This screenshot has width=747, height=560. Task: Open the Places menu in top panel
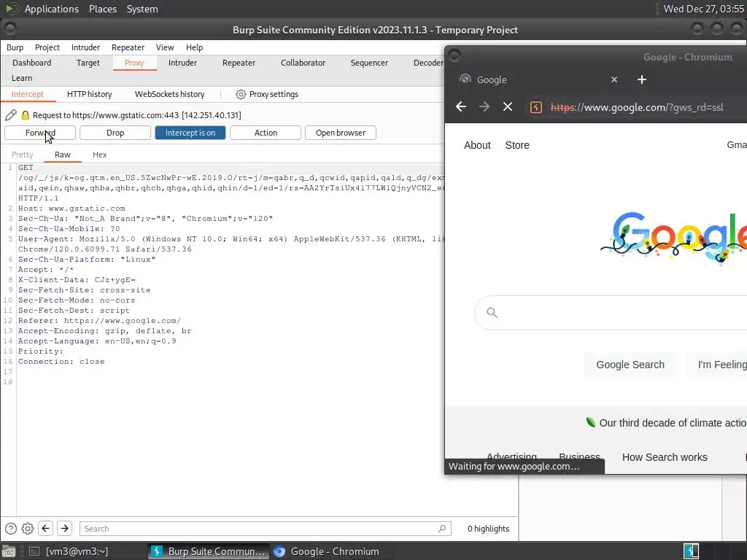[102, 9]
